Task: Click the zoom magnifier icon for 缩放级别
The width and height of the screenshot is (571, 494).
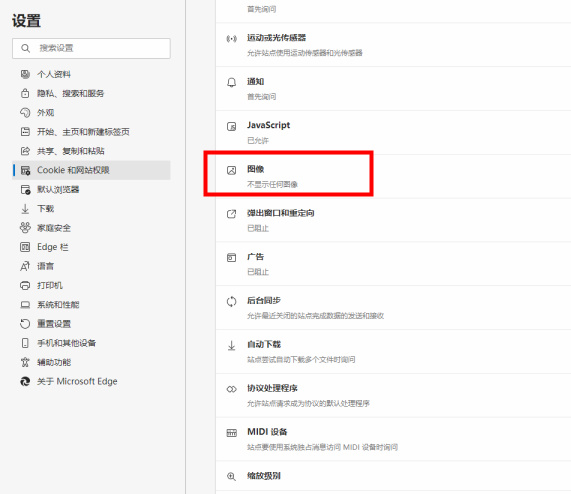Action: 232,477
